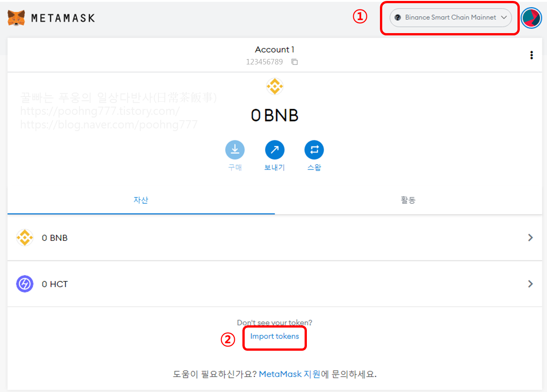The height and width of the screenshot is (392, 547).
Task: Click the 구매 buy icon button
Action: click(235, 150)
